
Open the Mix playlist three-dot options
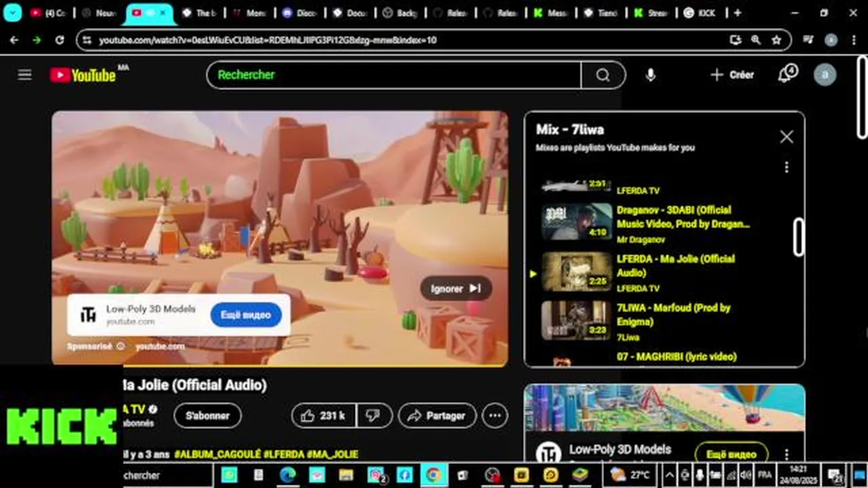[786, 167]
